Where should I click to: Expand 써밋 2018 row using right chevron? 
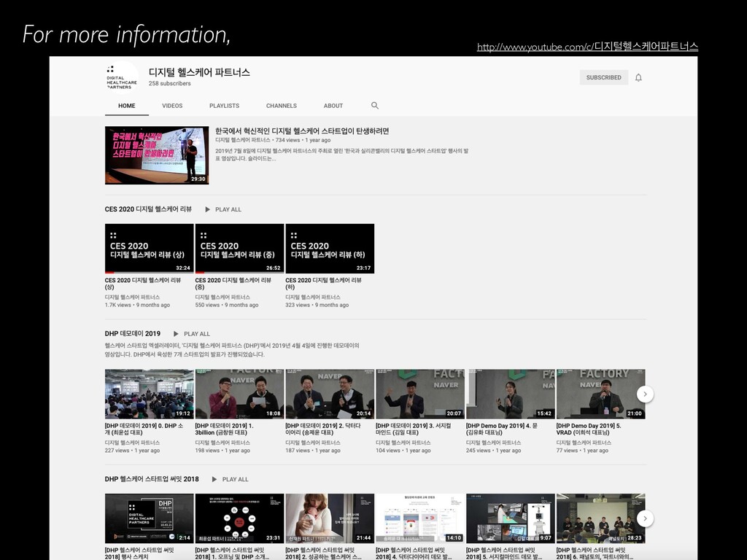[x=645, y=518]
